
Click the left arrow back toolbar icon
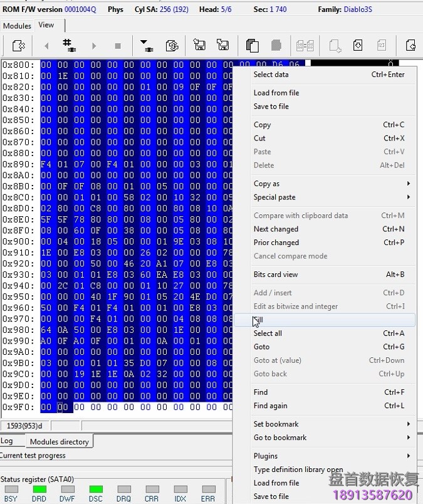pos(46,46)
